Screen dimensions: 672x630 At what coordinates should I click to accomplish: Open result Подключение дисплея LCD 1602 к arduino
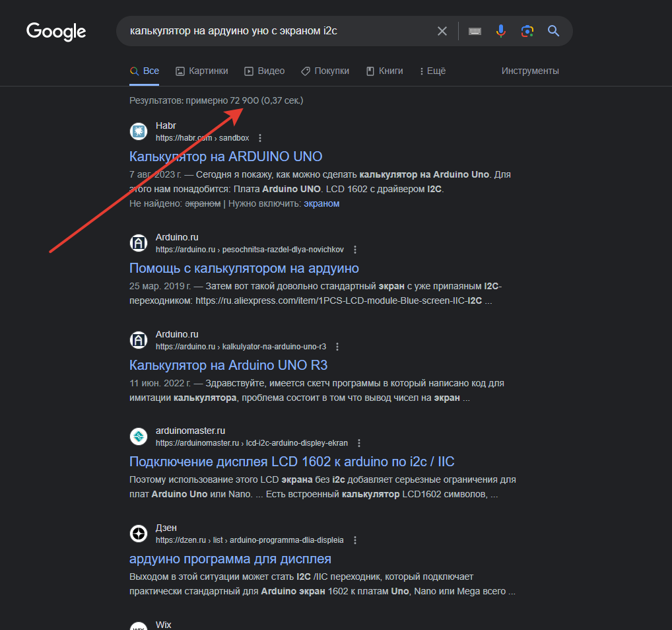click(292, 462)
